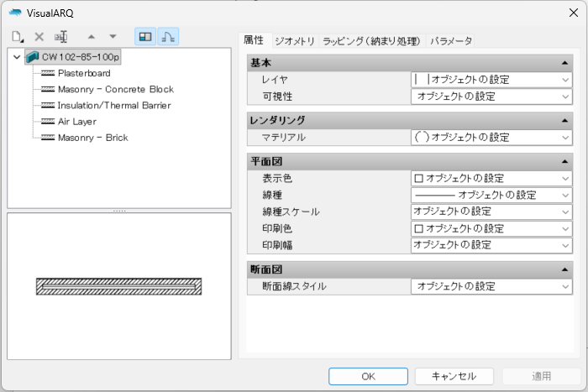Select the Masonry - Brick text
This screenshot has width=588, height=392.
tap(92, 138)
